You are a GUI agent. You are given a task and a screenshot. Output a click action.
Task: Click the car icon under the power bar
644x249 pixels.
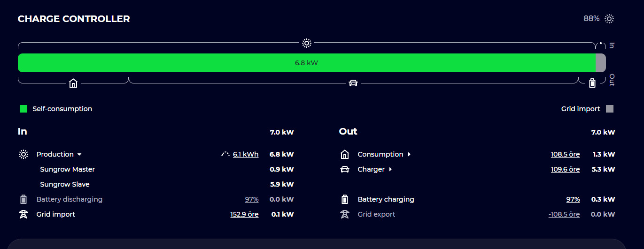(353, 83)
